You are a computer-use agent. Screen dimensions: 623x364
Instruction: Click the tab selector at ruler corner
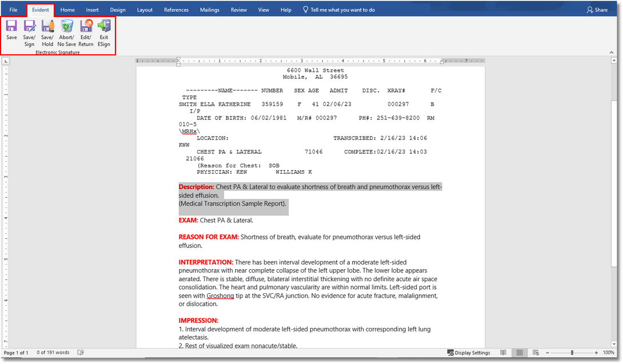pyautogui.click(x=6, y=61)
